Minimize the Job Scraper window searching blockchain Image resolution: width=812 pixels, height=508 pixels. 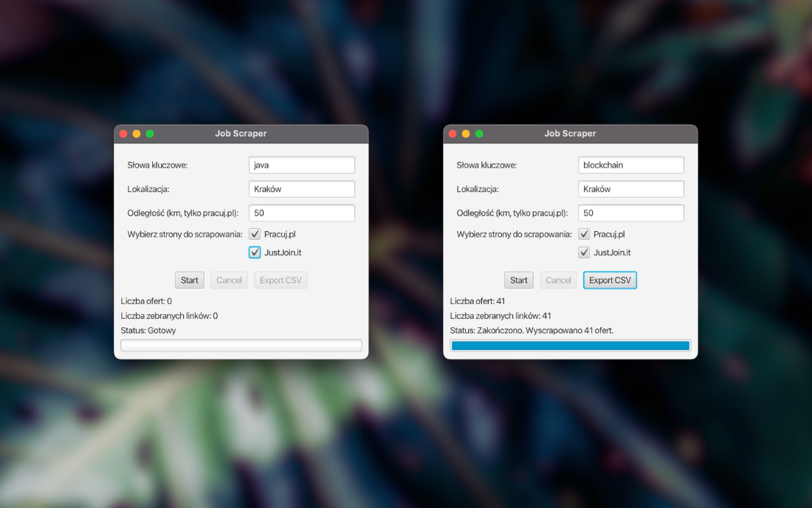(466, 134)
